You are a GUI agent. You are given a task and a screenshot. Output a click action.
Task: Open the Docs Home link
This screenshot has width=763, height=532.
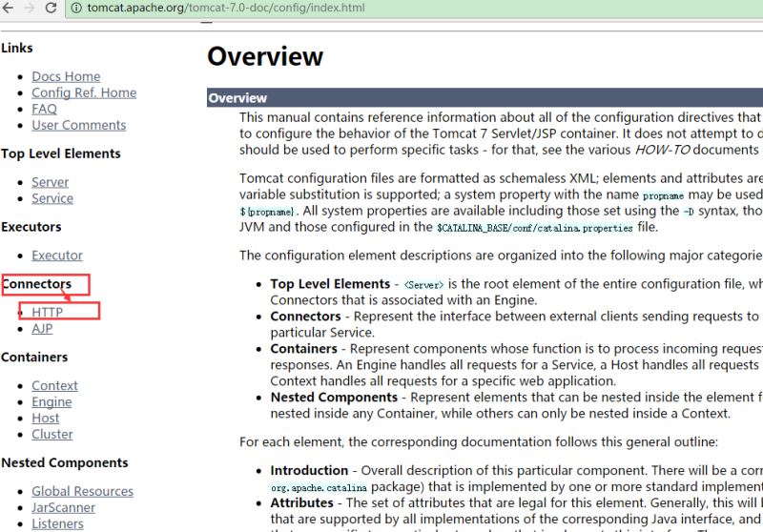66,76
